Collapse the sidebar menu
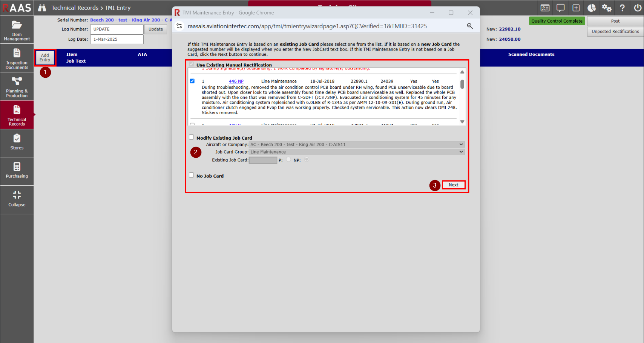This screenshot has height=343, width=644. pos(17,199)
